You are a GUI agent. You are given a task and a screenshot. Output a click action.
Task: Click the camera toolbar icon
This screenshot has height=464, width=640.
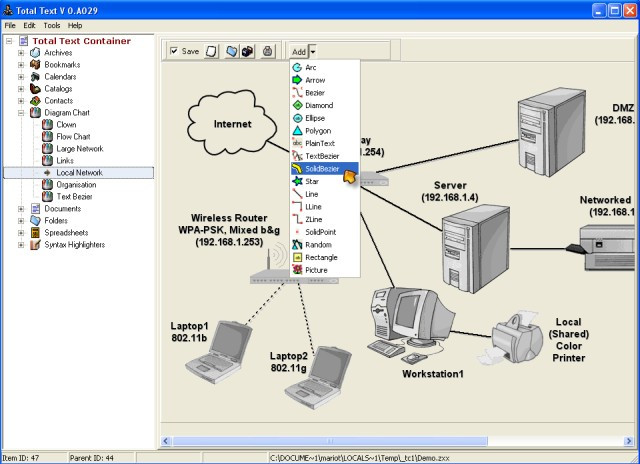pos(247,51)
